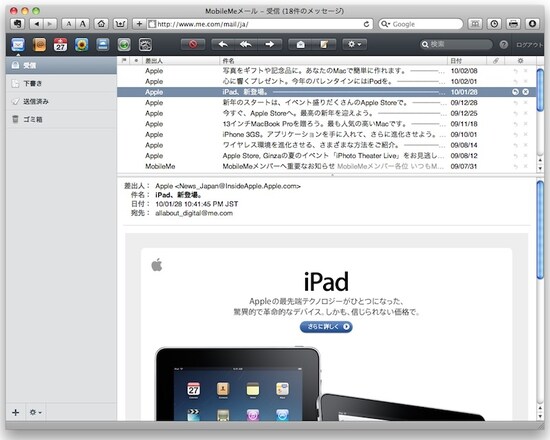Open the MobileMe Account settings icon
Screen dimensions: 550x440
click(145, 45)
